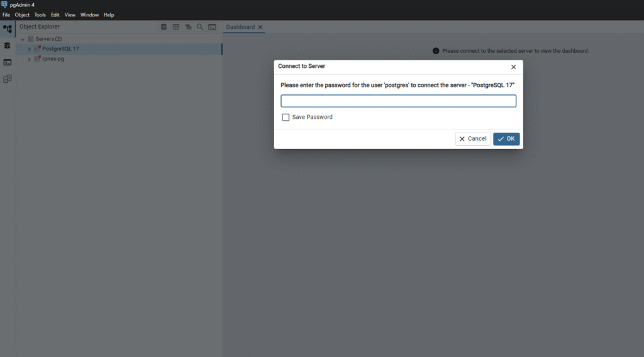
Task: Expand the PostgreSQL 17 server node
Action: (x=29, y=49)
